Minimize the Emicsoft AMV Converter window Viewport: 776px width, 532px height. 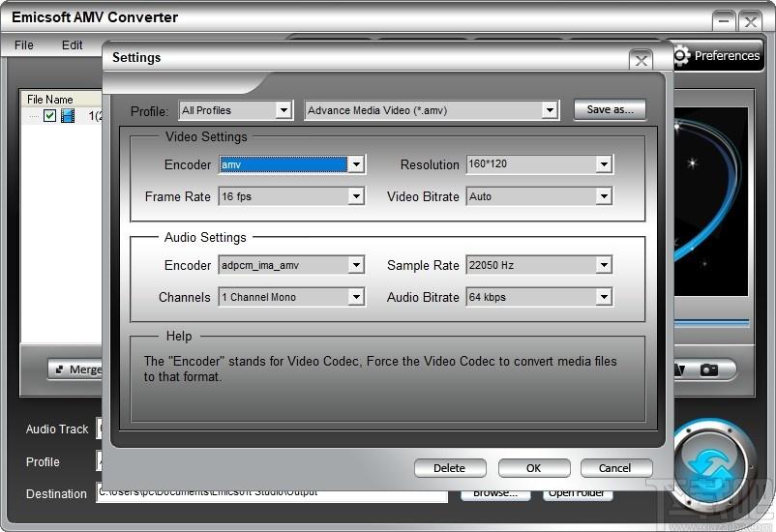724,21
